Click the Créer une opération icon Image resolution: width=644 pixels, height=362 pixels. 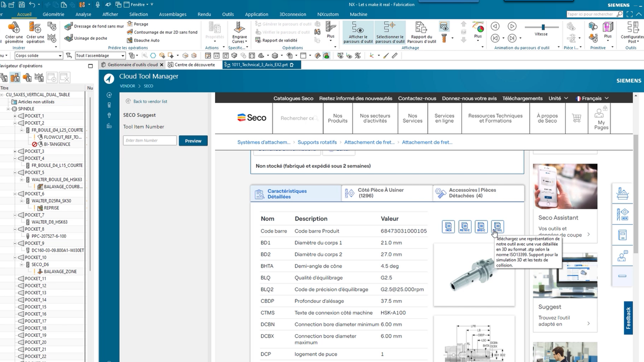pyautogui.click(x=35, y=28)
